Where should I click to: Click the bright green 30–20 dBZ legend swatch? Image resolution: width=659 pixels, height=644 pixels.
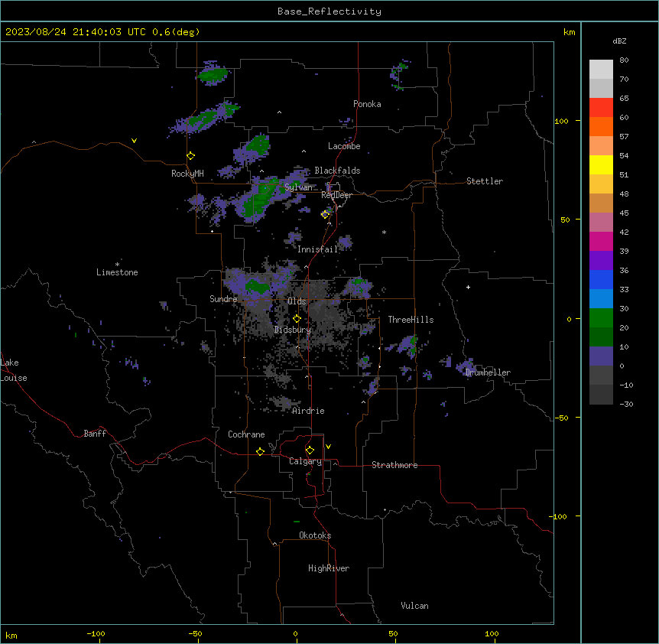click(x=601, y=318)
